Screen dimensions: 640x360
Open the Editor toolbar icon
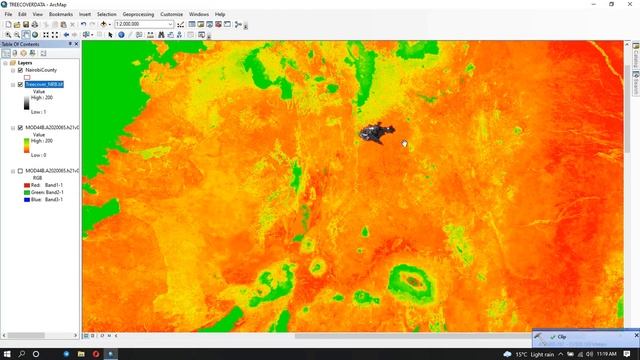[x=180, y=24]
